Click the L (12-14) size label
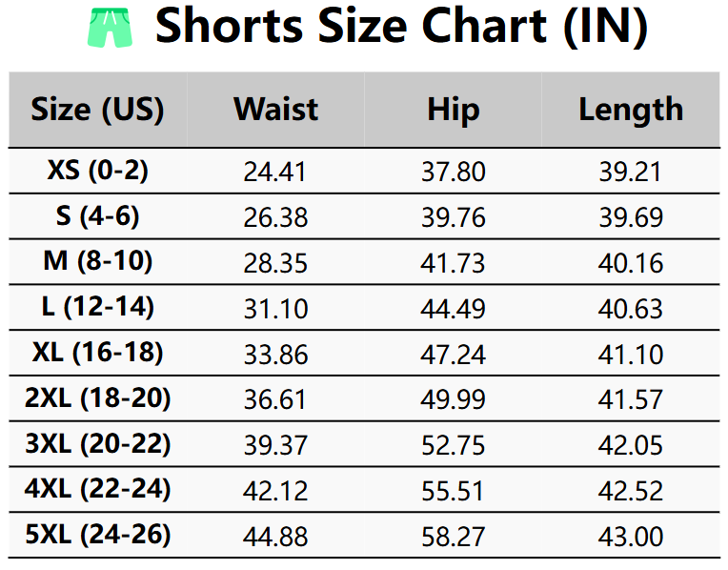The height and width of the screenshot is (570, 728). (x=97, y=308)
